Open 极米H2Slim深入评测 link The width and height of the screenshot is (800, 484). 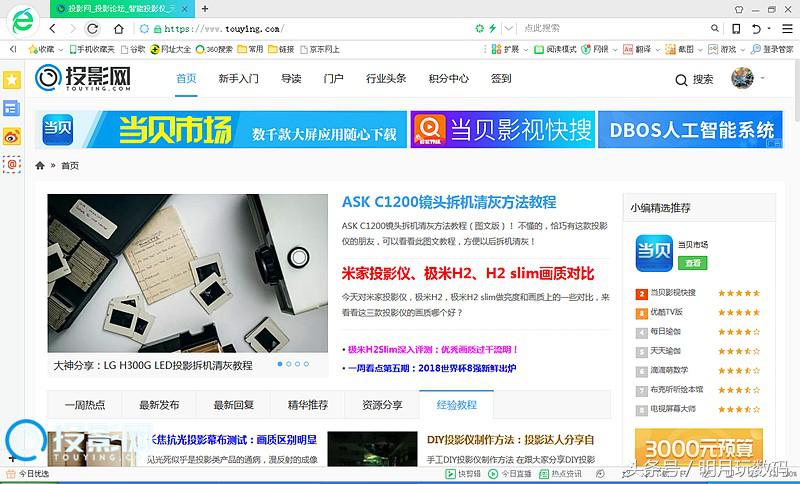click(433, 350)
